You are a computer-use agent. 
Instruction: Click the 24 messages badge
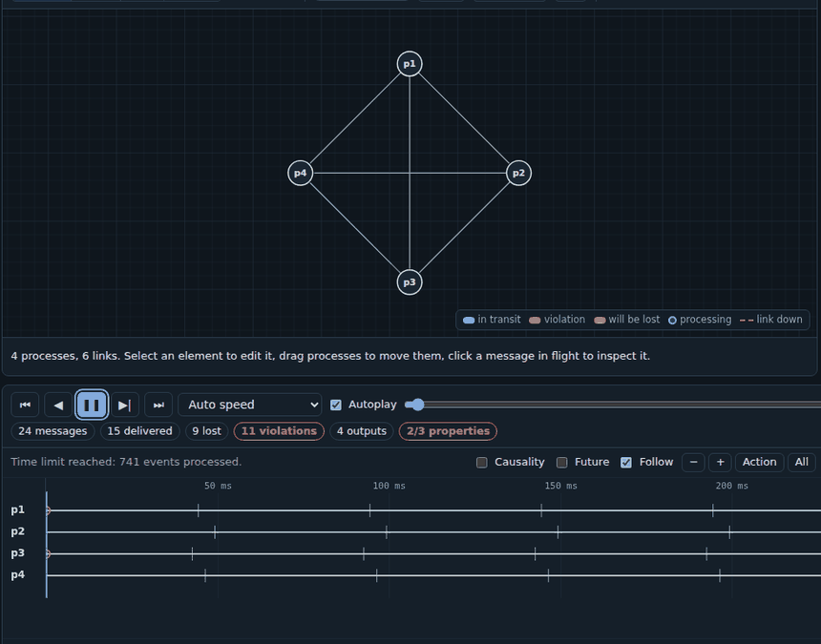click(x=53, y=431)
